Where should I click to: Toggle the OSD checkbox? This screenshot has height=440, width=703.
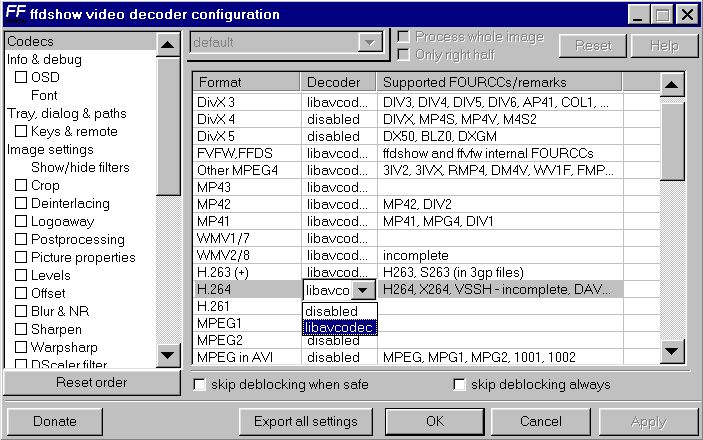tap(21, 77)
